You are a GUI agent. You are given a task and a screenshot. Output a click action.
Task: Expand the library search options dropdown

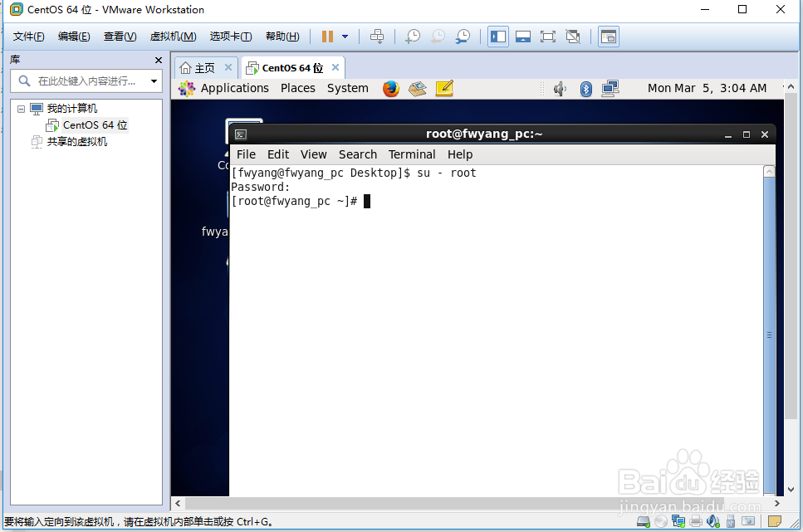pos(154,81)
